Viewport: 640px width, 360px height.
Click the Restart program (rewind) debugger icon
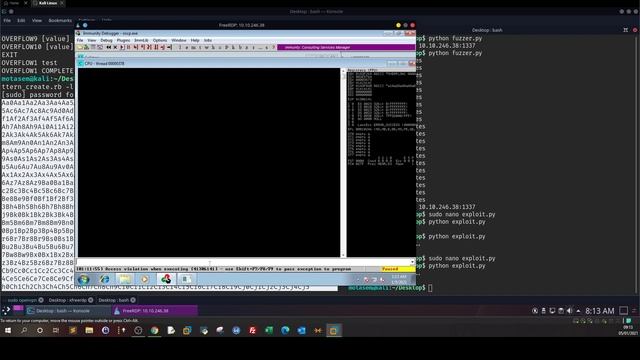(109, 47)
